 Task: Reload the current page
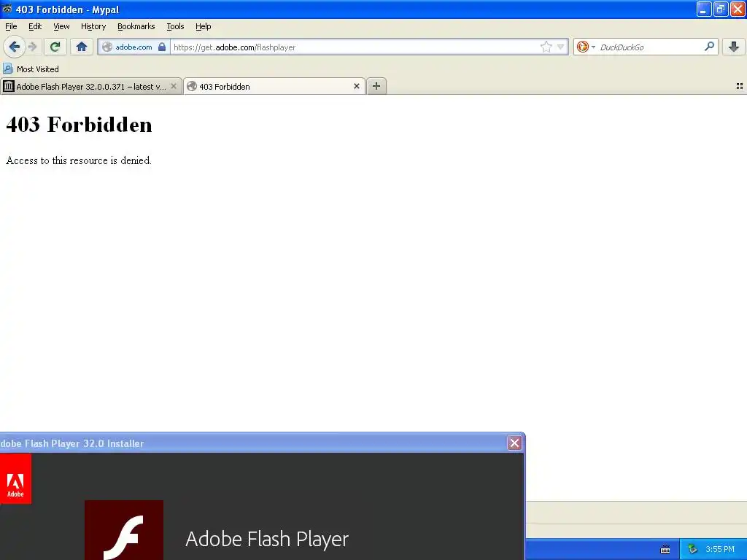pyautogui.click(x=55, y=47)
